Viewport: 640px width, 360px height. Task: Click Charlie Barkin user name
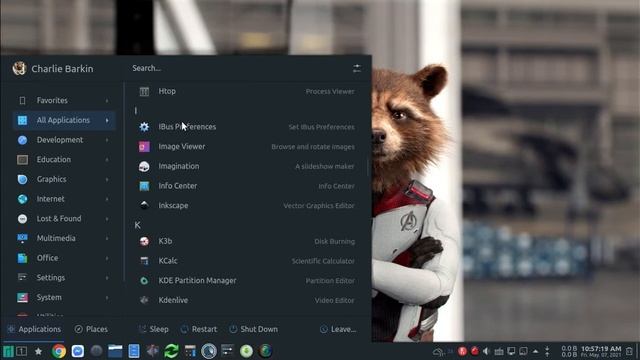62,69
